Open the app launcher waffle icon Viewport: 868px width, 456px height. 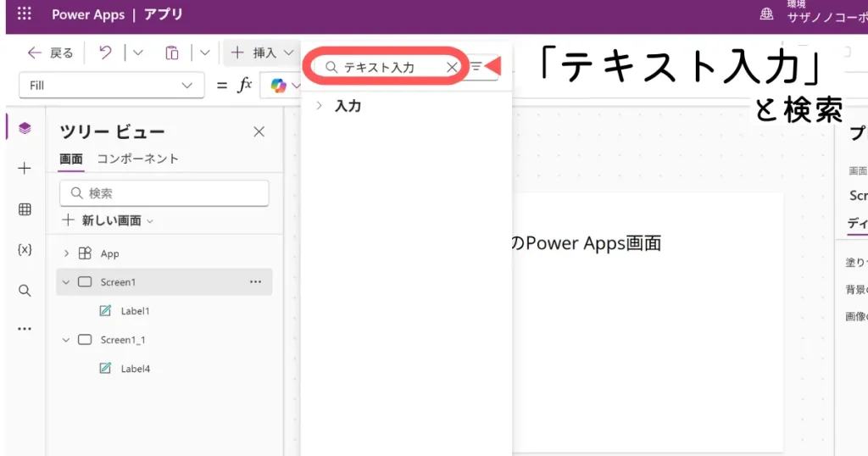click(25, 14)
